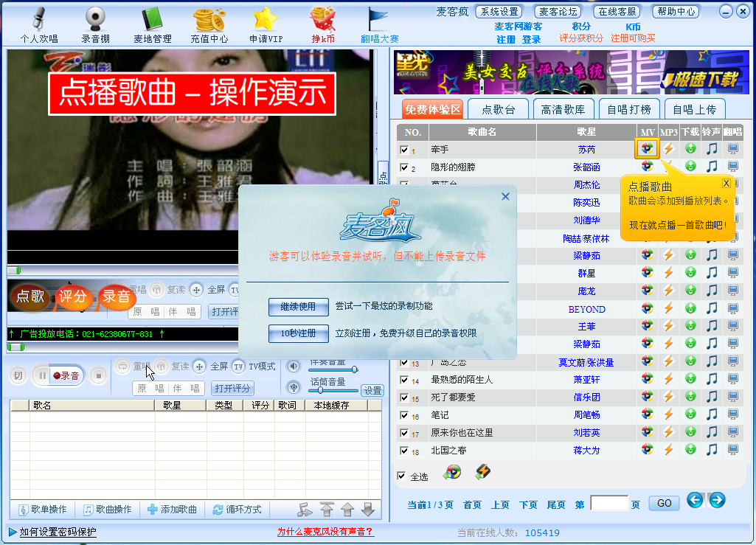Switch to 免费体验区 tab

pyautogui.click(x=433, y=109)
